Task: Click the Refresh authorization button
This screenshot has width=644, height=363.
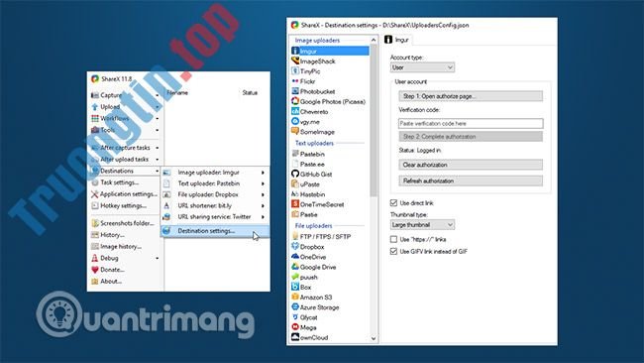Action: tap(471, 181)
